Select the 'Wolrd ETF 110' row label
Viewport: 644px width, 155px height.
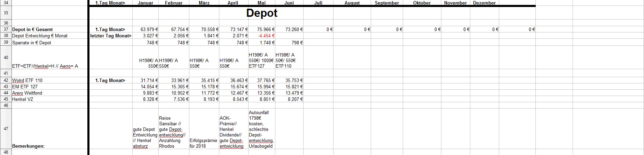[x=49, y=80]
